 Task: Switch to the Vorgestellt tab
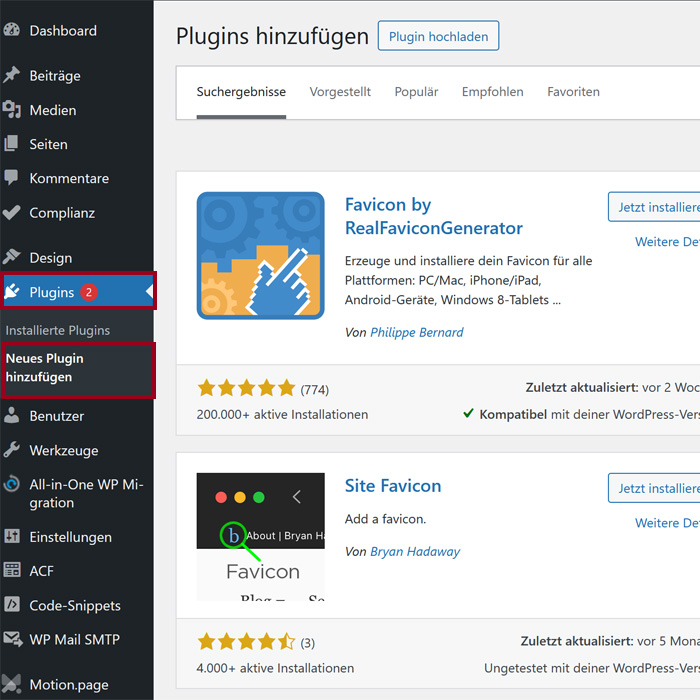pyautogui.click(x=340, y=92)
